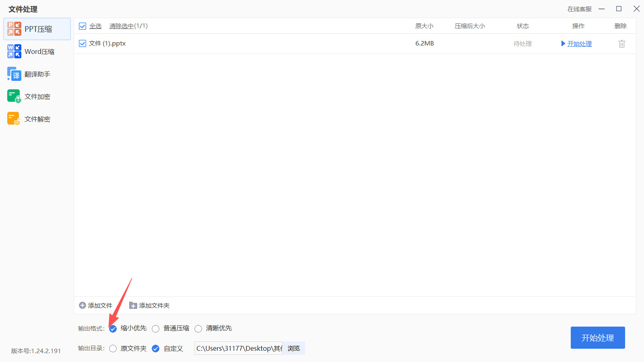Select the 普通压缩 compression mode

[156, 329]
